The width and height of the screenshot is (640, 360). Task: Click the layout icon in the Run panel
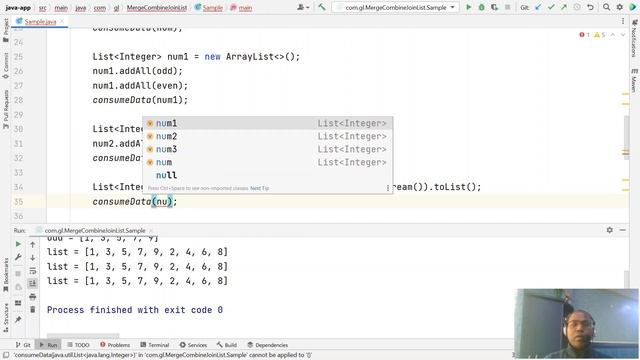pos(18,303)
